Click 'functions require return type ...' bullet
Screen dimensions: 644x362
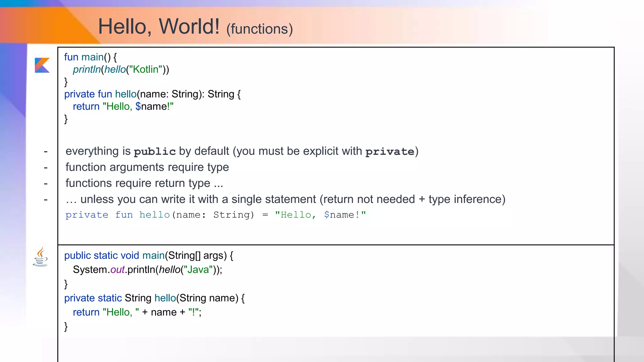(x=144, y=183)
